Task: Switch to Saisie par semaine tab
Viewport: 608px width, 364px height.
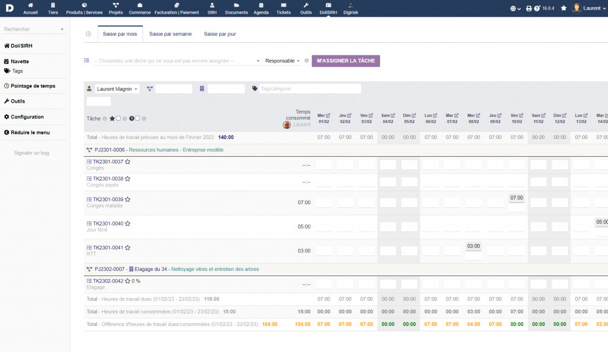Action: pos(170,34)
